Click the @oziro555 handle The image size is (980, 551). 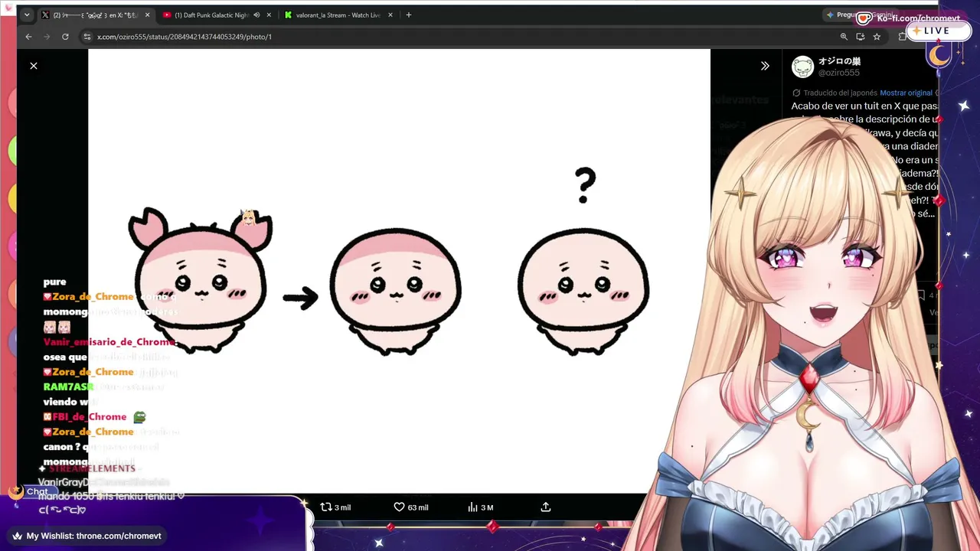[x=839, y=73]
